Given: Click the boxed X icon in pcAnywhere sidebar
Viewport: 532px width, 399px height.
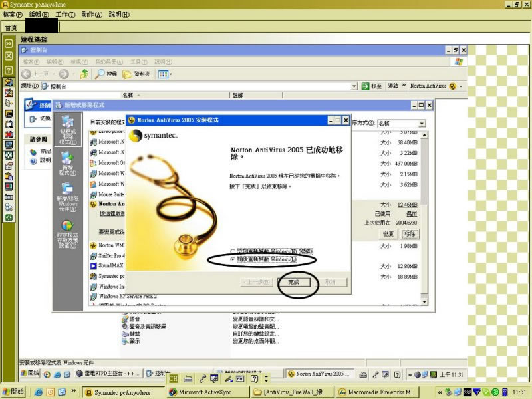Looking at the screenshot, I should click(9, 56).
